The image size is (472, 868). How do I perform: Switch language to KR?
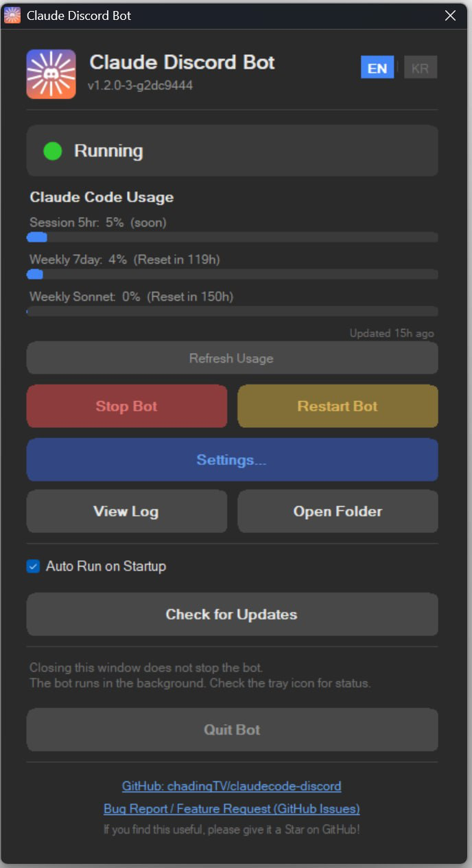coord(421,67)
